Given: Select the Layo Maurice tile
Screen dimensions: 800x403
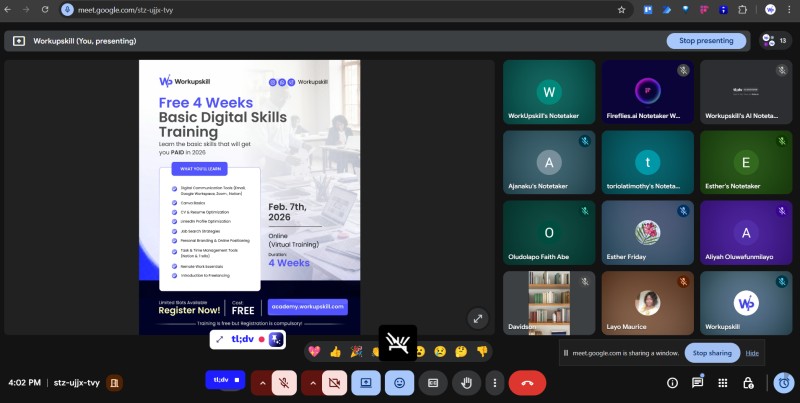Looking at the screenshot, I should [647, 303].
